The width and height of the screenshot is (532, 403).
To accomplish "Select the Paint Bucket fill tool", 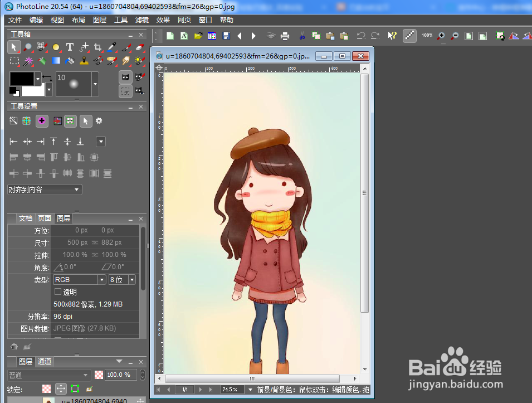I will tap(70, 61).
